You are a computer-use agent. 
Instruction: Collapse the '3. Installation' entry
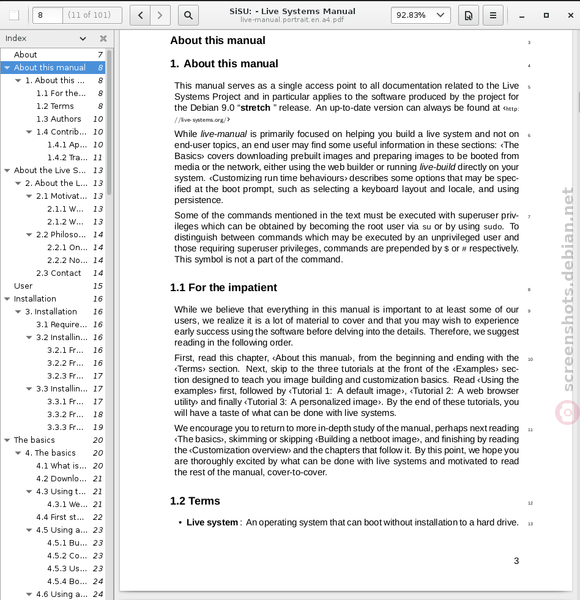click(18, 312)
